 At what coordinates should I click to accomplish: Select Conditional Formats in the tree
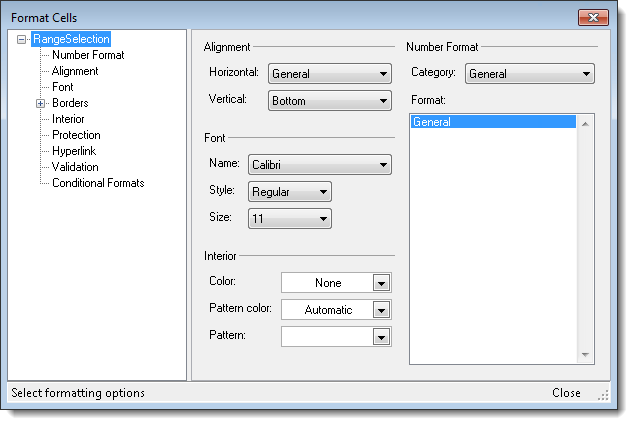pos(98,183)
